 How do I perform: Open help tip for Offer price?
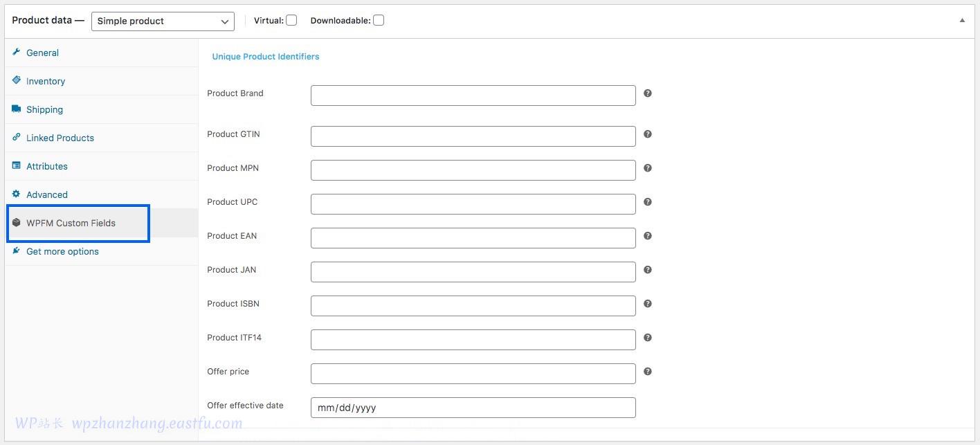click(x=648, y=372)
